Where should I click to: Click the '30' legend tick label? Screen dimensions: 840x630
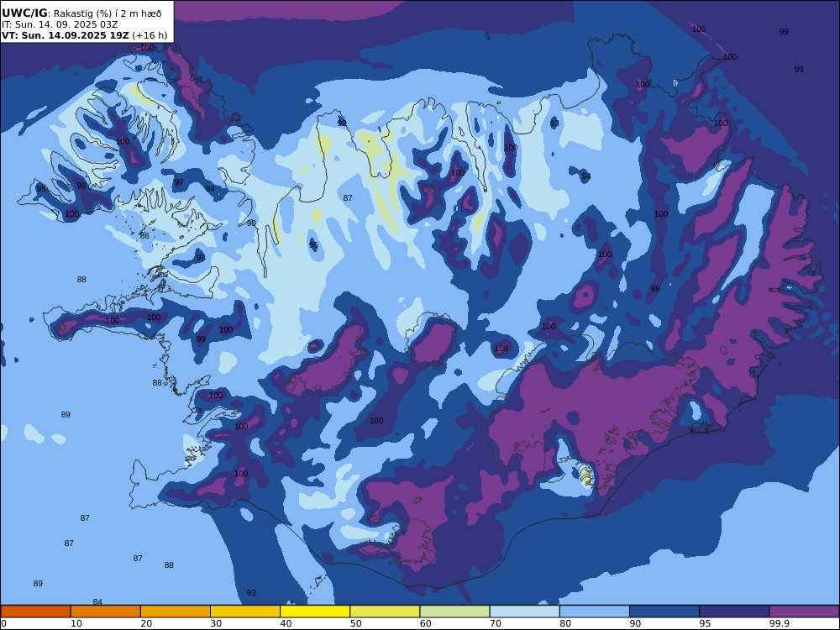(x=216, y=623)
